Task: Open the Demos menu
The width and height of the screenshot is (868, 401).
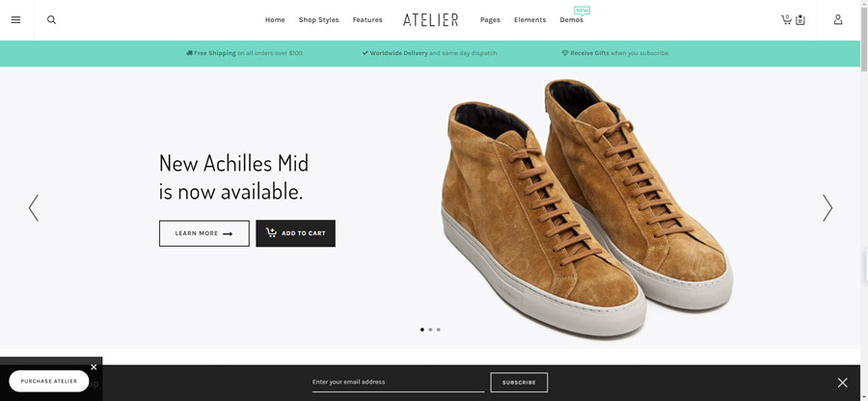Action: pyautogui.click(x=571, y=20)
